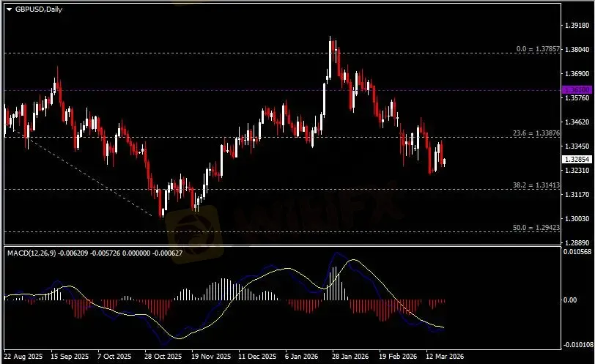This screenshot has width=595, height=364.
Task: Click the 11 Dec 2025 date label
Action: point(257,357)
